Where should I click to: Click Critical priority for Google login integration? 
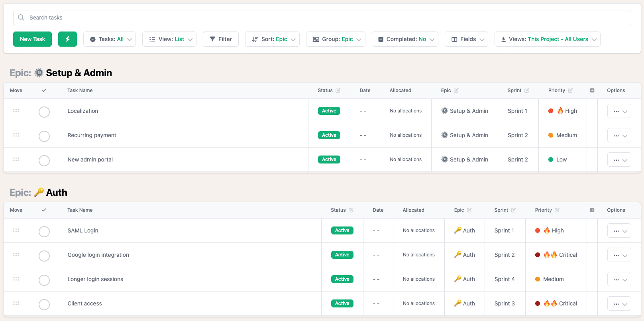556,255
